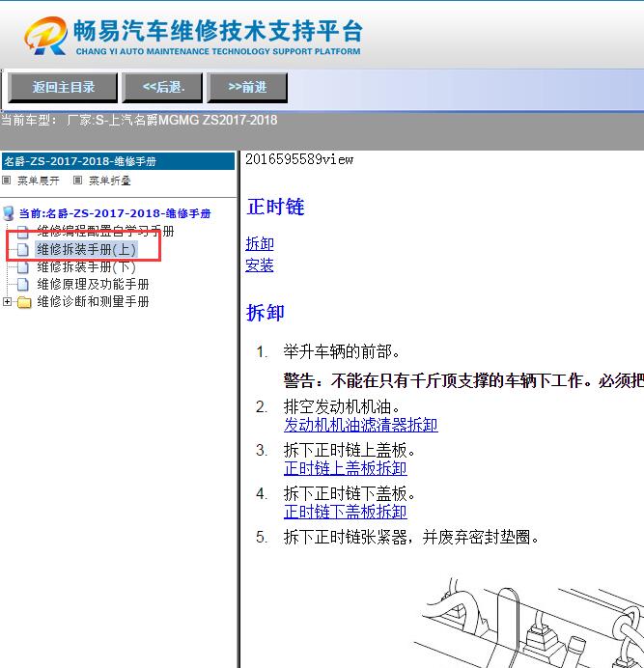
Task: Click the page icon of 维修拆装手册(上)
Action: coord(23,250)
